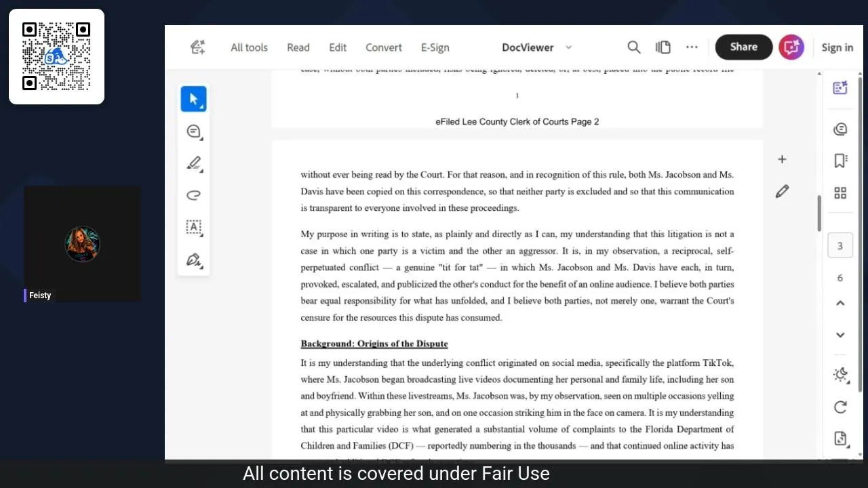868x488 pixels.
Task: Click the search magnifier icon
Action: (634, 47)
